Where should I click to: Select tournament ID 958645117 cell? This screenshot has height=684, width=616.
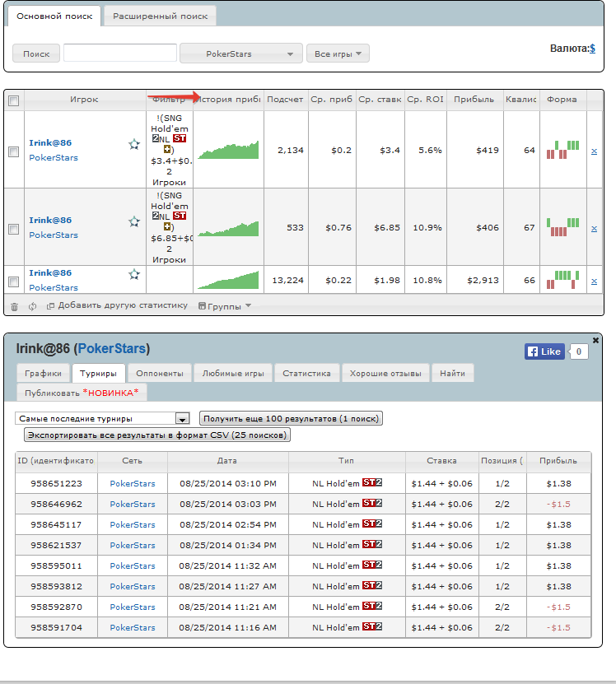(x=56, y=524)
